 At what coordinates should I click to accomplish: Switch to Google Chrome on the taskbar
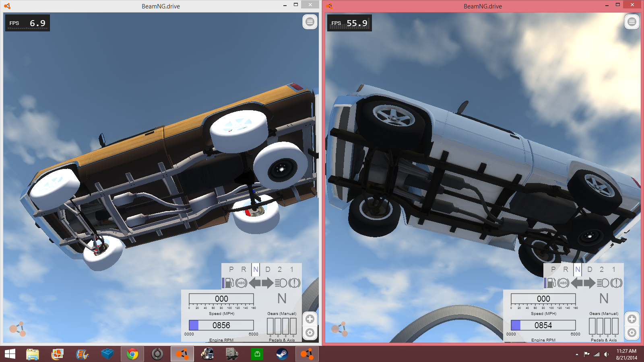point(132,354)
